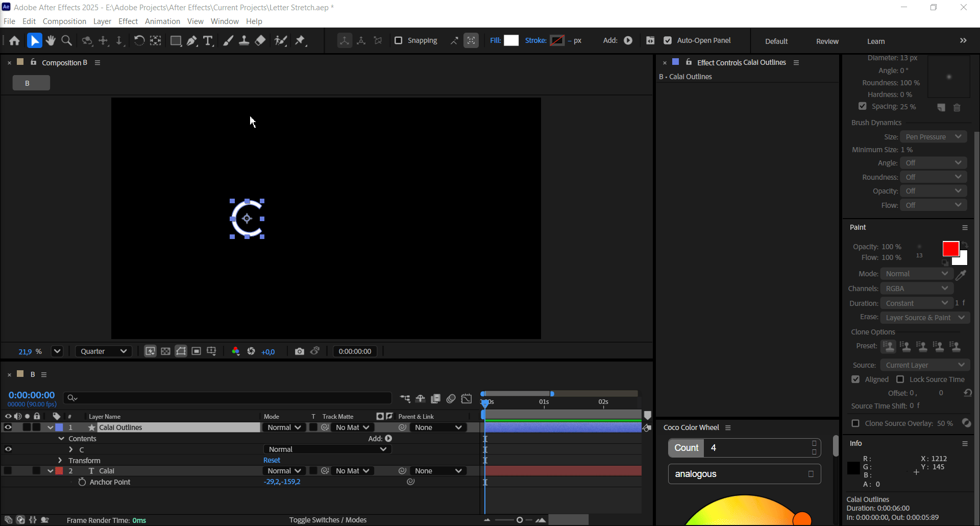This screenshot has width=980, height=526.
Task: Click Toggle Switches / Modes button
Action: (328, 520)
